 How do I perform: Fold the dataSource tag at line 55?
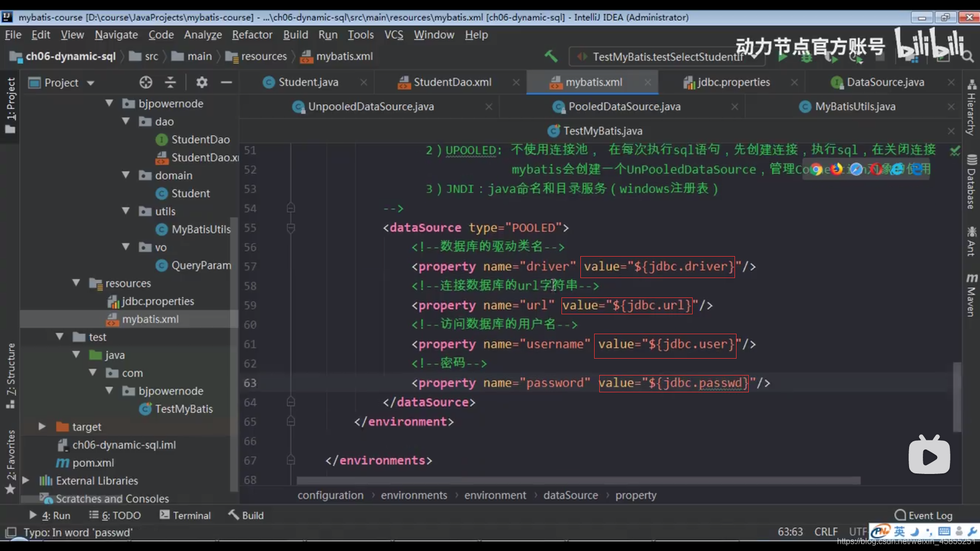tap(291, 228)
